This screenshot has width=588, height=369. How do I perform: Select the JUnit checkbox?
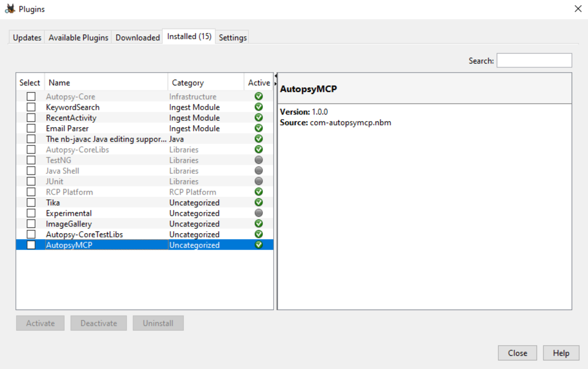coord(31,181)
